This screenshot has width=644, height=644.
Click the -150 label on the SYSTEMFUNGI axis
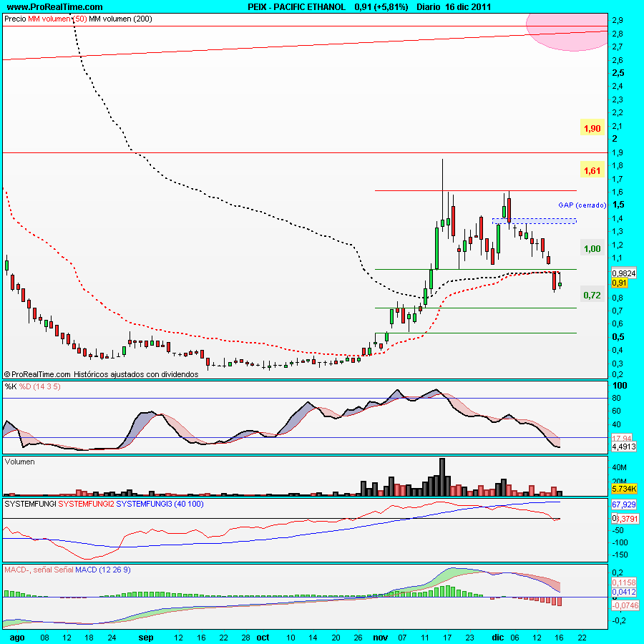tap(620, 555)
